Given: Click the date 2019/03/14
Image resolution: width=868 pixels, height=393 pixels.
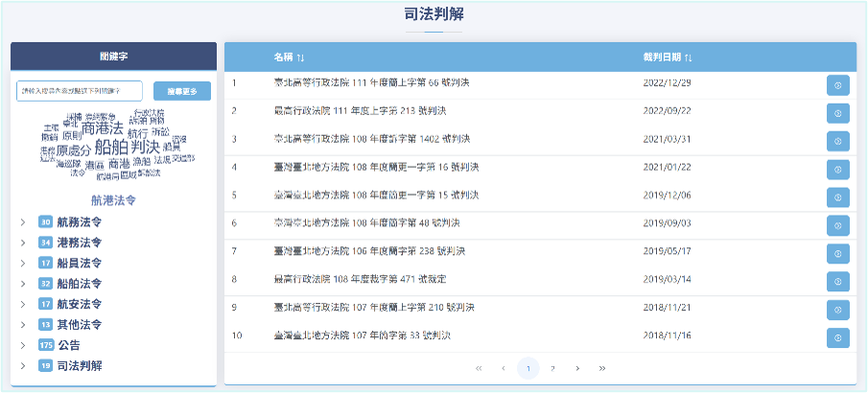Looking at the screenshot, I should (x=668, y=279).
